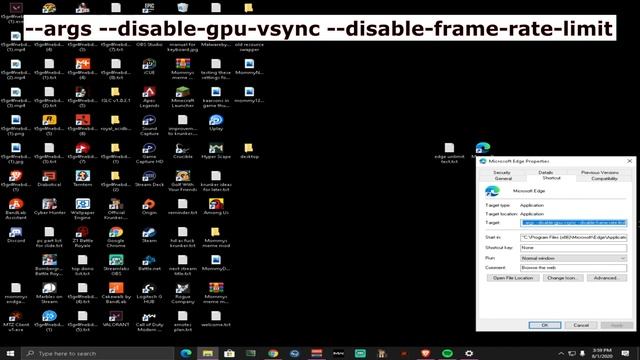Viewport: 640px width, 360px height.
Task: Select the Z1 Battle Royale icon
Action: 82,237
